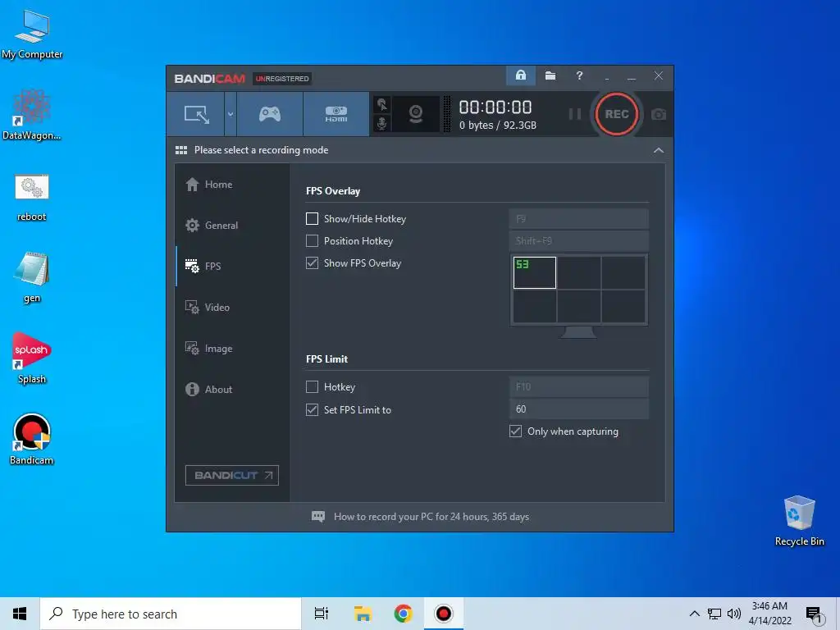Click the F9 Show/Hide hotkey field

[x=578, y=218]
